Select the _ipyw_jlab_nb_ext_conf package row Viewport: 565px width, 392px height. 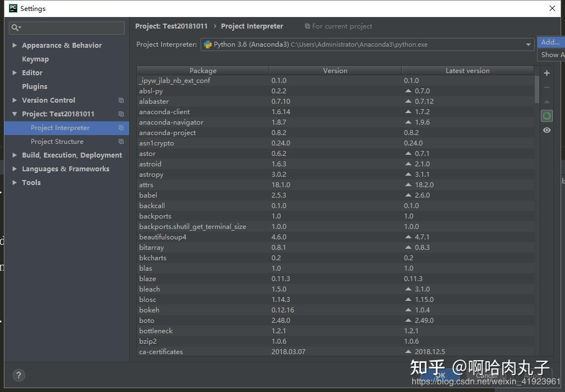[x=335, y=81]
